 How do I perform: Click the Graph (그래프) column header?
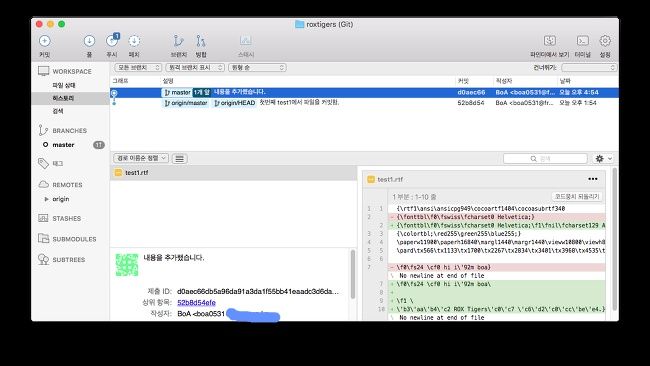pos(121,81)
